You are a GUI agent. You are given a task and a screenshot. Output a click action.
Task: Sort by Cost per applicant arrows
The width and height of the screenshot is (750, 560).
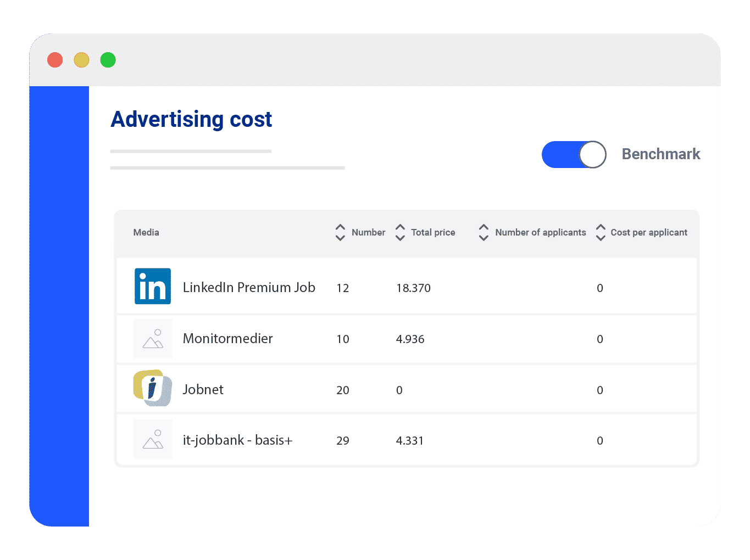pos(601,232)
